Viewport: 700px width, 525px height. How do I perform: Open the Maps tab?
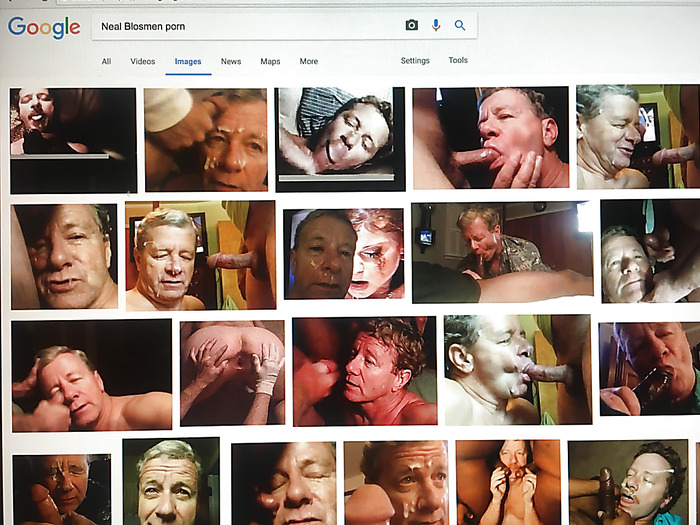270,62
